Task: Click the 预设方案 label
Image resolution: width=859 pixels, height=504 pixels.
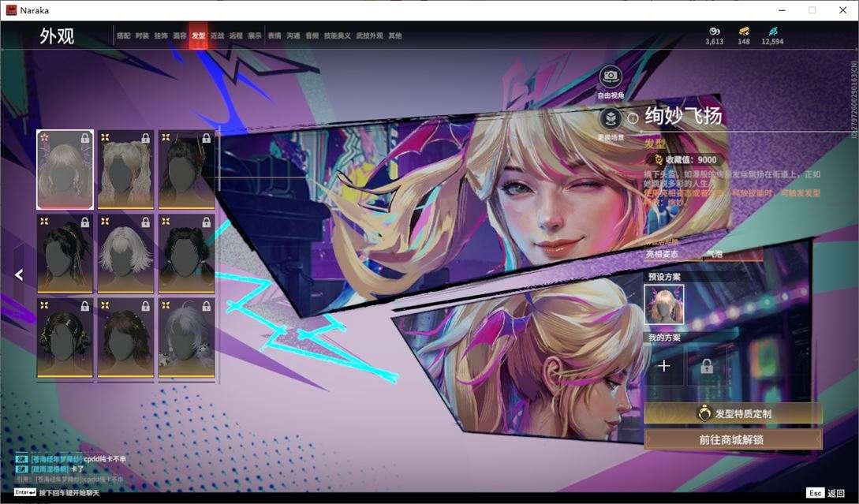Action: coord(664,277)
